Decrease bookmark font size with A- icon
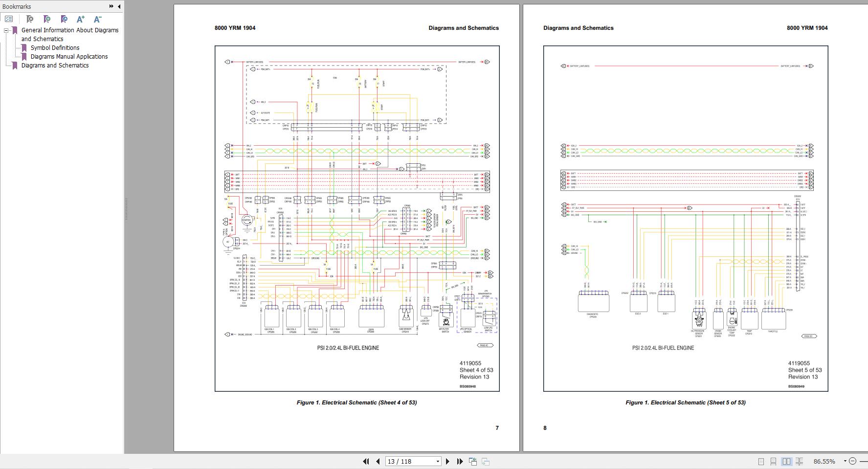 (x=98, y=19)
